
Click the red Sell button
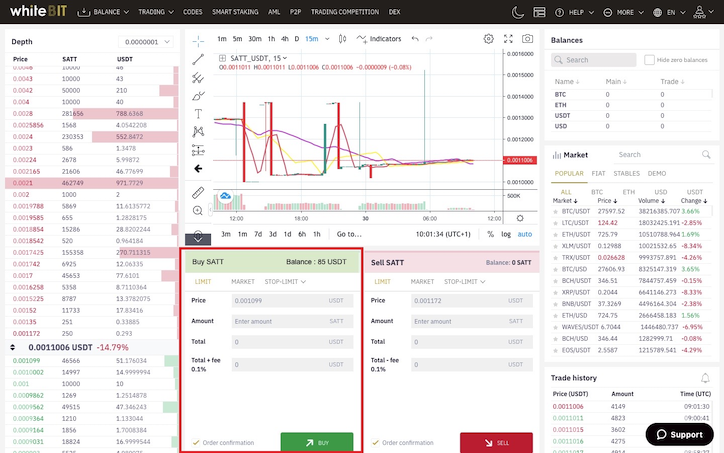tap(496, 442)
